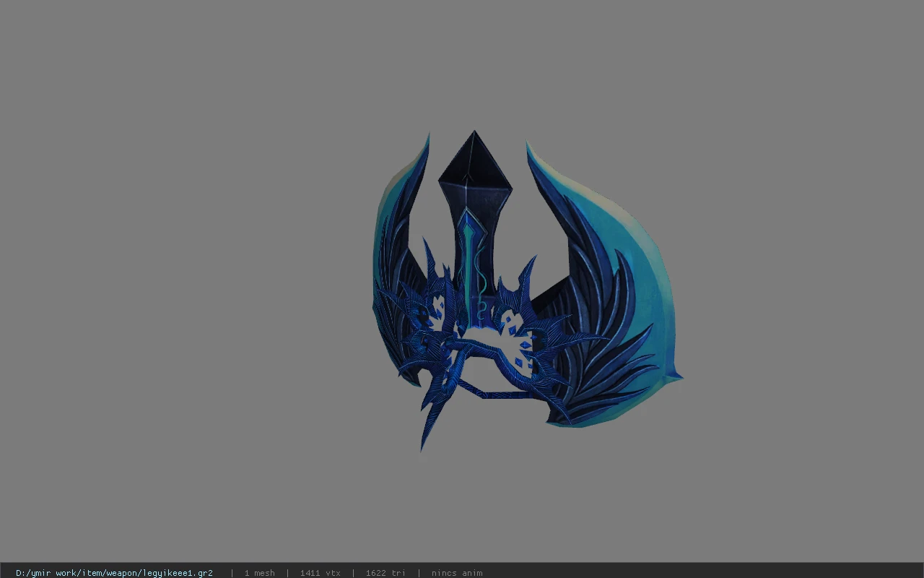Select the '1 mesh' status entry
Screen dimensions: 924x578
(259, 573)
